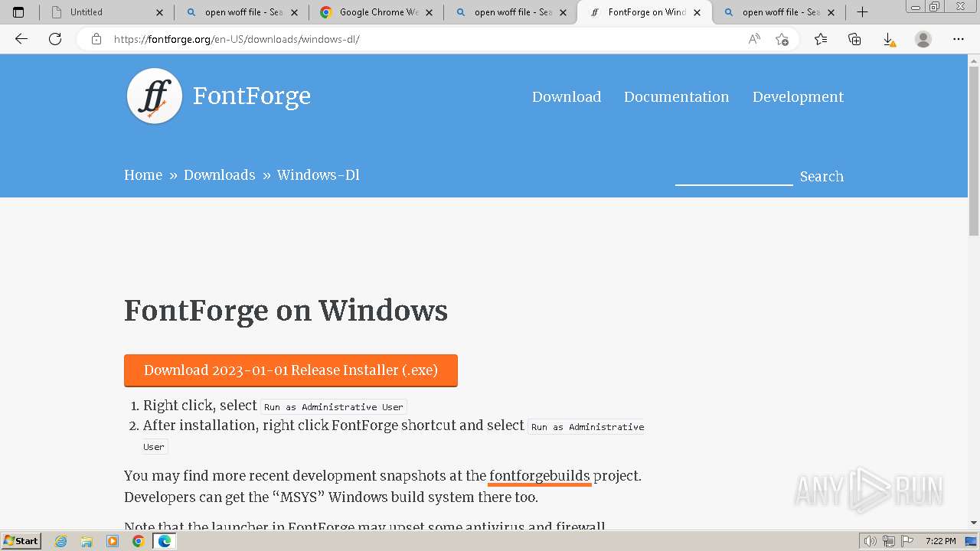Add this page to favorites star icon
This screenshot has width=980, height=551.
[782, 39]
